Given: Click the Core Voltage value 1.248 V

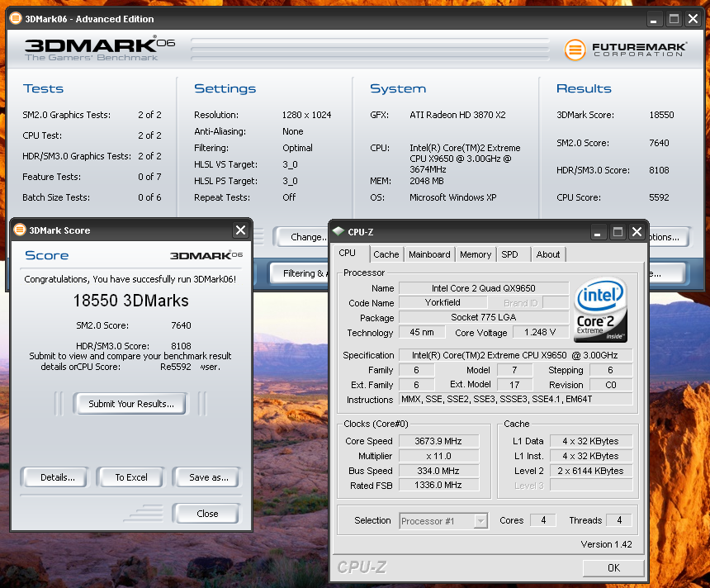Looking at the screenshot, I should [x=540, y=332].
